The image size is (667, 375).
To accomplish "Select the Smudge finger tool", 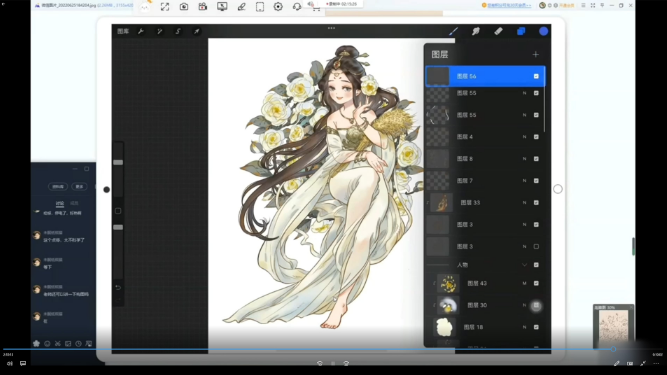I will click(476, 31).
